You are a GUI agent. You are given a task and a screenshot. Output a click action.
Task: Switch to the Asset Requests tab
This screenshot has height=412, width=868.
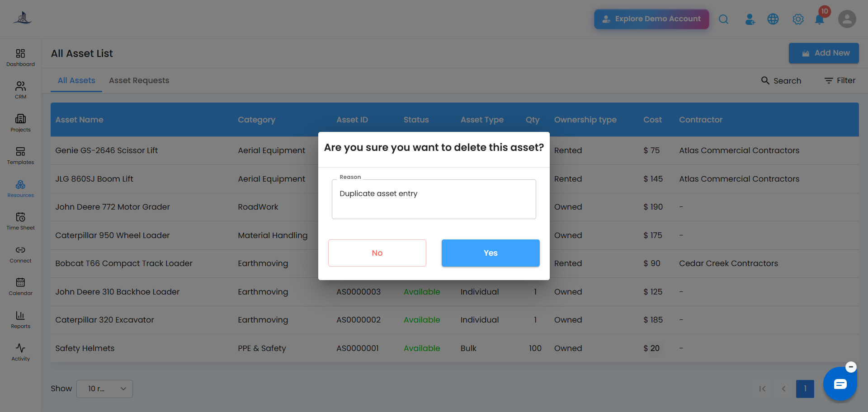click(x=139, y=80)
